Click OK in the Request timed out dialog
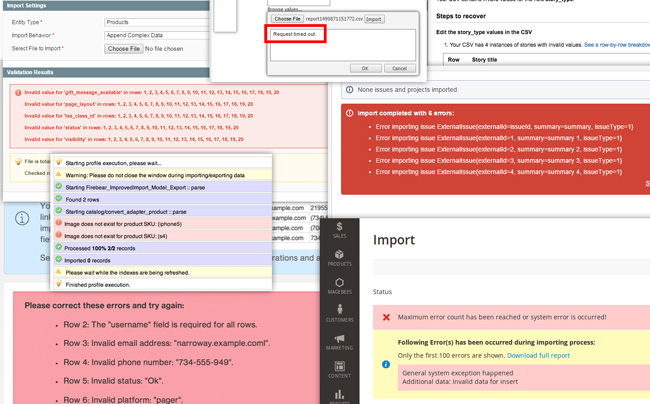Image resolution: width=650 pixels, height=404 pixels. pyautogui.click(x=365, y=68)
